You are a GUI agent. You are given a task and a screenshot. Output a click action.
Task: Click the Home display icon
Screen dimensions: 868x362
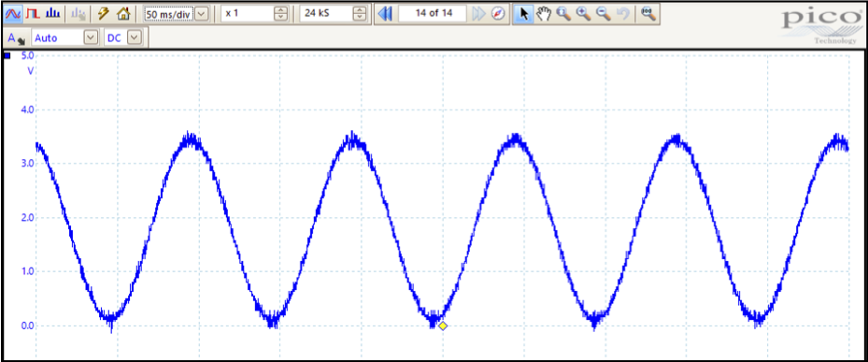pos(123,13)
